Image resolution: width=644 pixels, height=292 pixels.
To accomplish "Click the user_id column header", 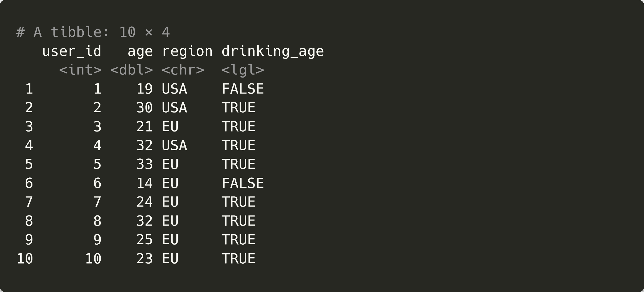I will click(x=72, y=51).
